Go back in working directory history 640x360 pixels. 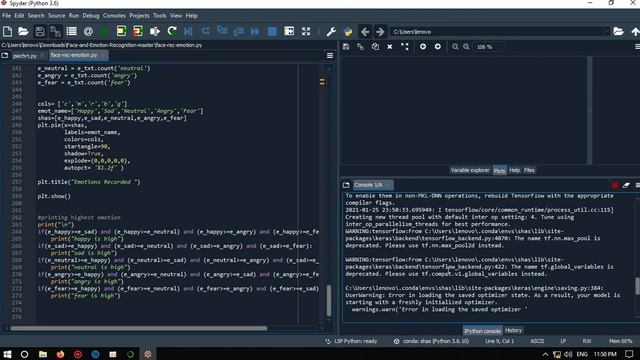click(x=365, y=31)
